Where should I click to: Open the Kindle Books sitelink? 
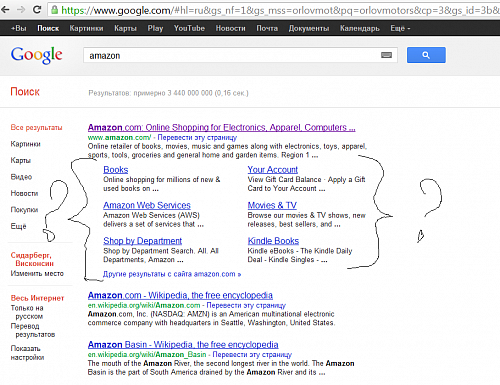(x=273, y=241)
